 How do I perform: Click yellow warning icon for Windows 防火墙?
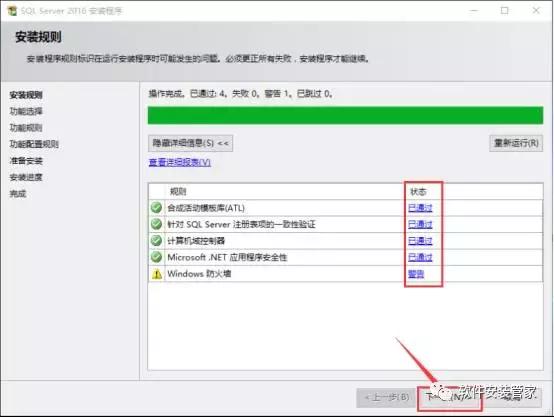[x=157, y=274]
